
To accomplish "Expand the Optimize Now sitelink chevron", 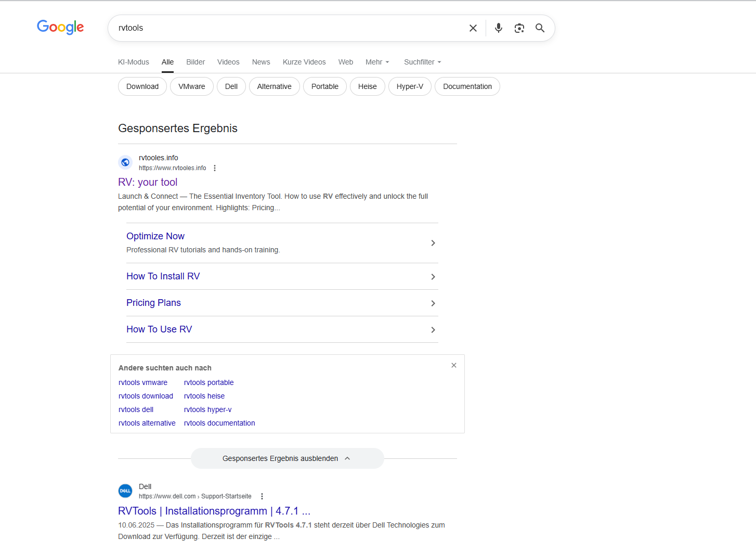I will [433, 243].
